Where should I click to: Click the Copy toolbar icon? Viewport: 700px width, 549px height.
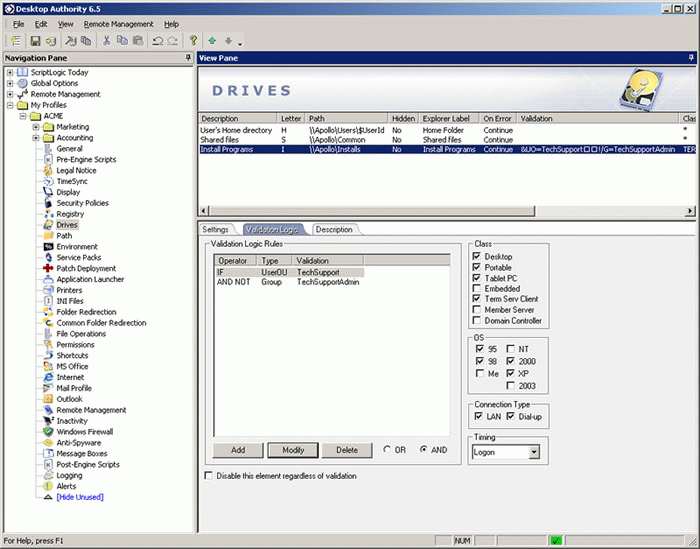pos(122,41)
